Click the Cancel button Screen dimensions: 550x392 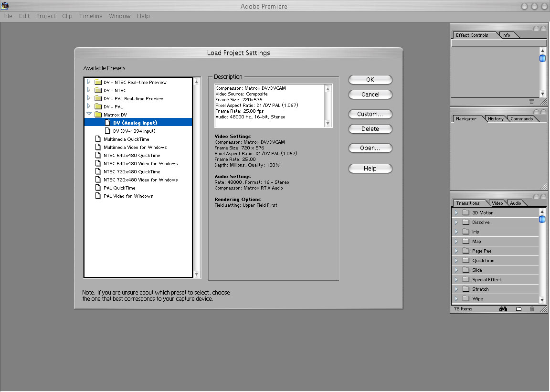tap(370, 95)
